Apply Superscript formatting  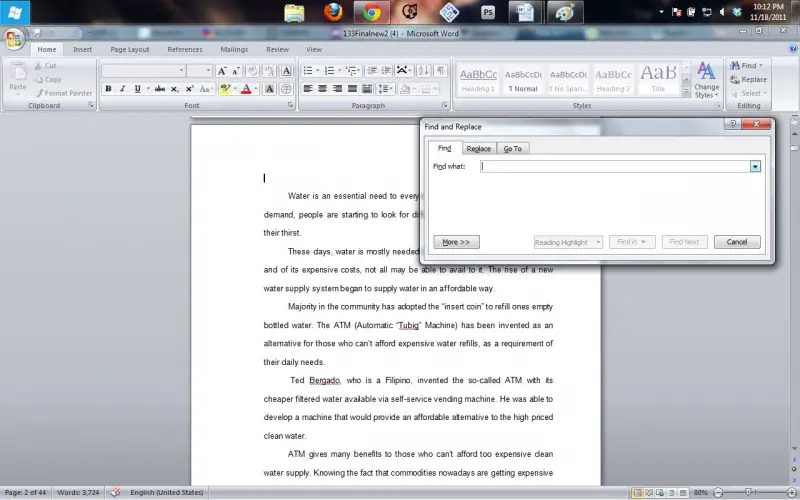189,89
